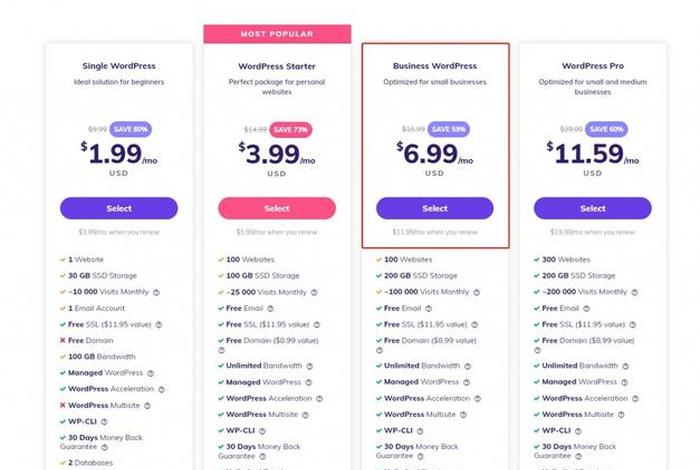The width and height of the screenshot is (700, 470).
Task: Click the MOST POPULAR banner
Action: click(x=277, y=34)
